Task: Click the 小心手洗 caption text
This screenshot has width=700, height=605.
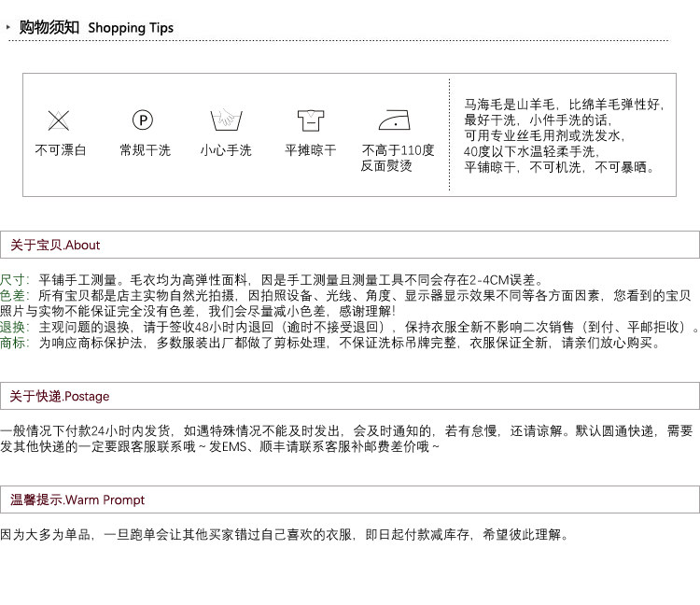Action: tap(226, 150)
